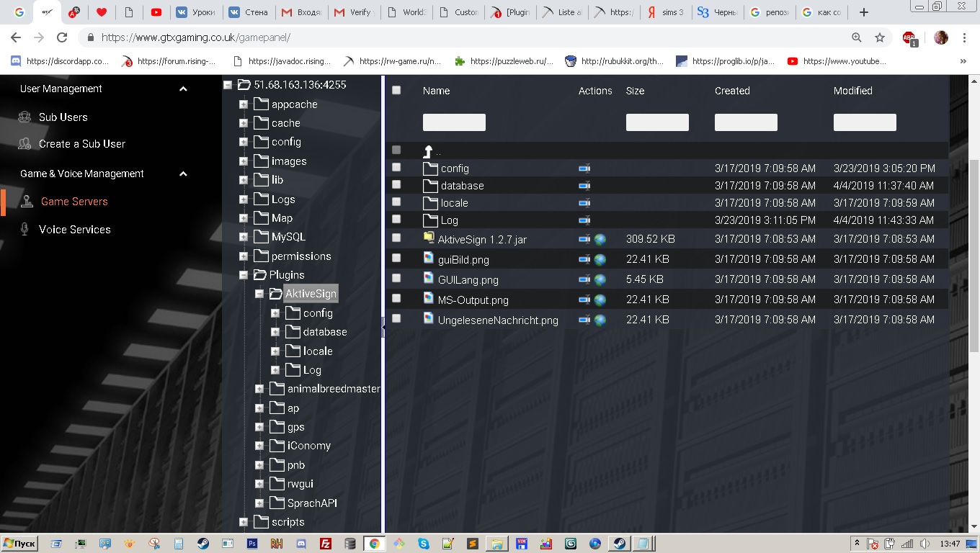This screenshot has height=553, width=980.
Task: Click the browser page refresh icon
Action: point(62,37)
